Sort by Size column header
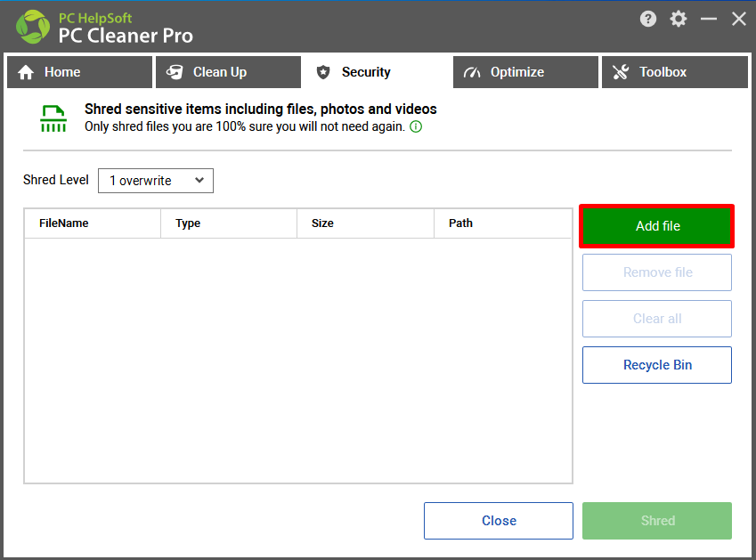Image resolution: width=756 pixels, height=560 pixels. coord(365,223)
